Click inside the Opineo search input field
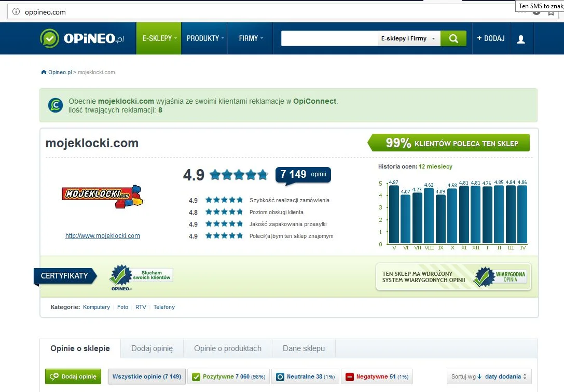 329,38
